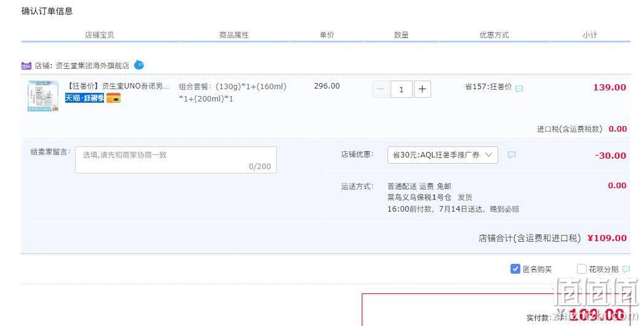Click the 普通配送 运费 免邮 shipping text
Screen dimensions: 644x326
[x=419, y=186]
